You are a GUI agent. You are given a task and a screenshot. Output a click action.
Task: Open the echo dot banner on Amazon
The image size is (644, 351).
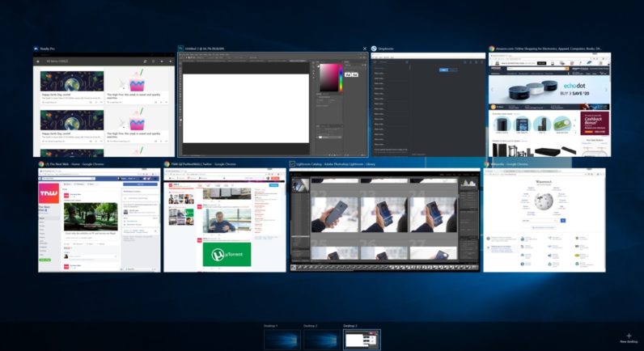(549, 90)
